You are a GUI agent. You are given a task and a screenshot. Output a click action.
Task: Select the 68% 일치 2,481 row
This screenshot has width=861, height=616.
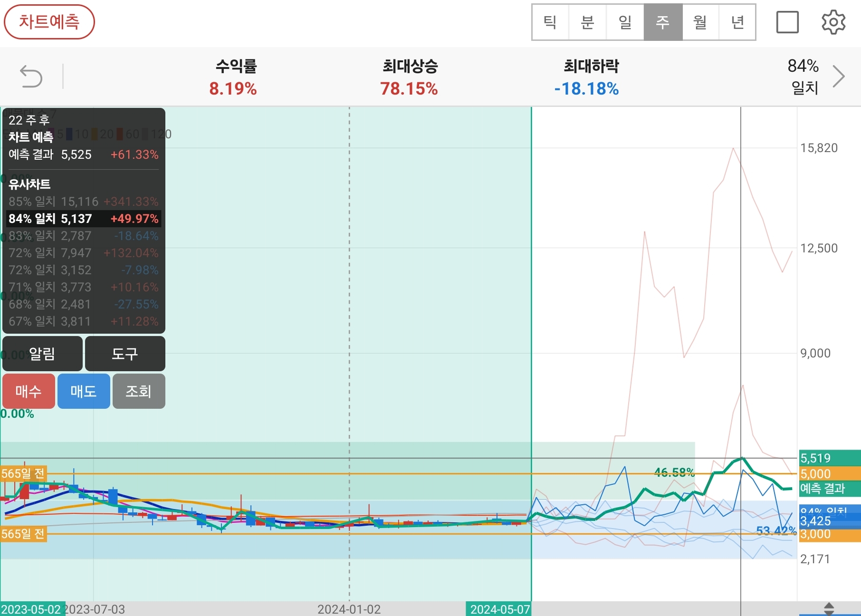click(84, 304)
